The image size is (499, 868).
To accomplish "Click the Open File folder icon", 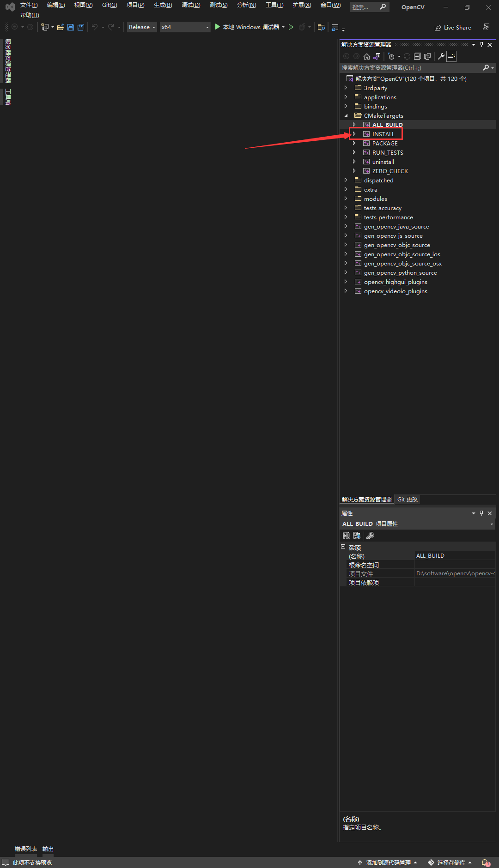I will pos(61,27).
